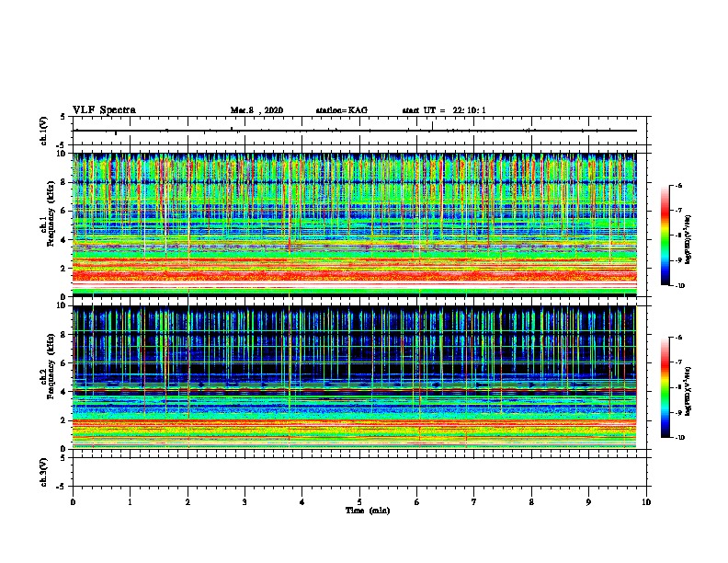Click the log(PSD) unit label beside ch.1 colorbar
The image size is (728, 563).
tap(688, 239)
